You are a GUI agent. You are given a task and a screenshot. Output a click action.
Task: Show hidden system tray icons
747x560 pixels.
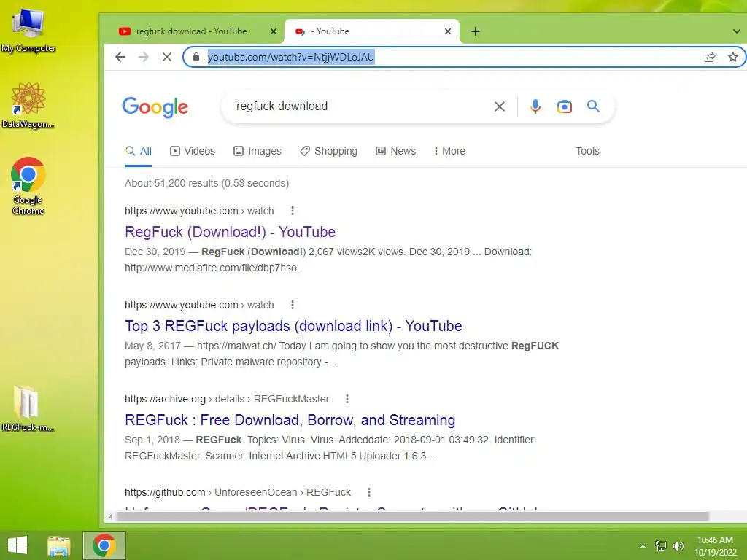[x=643, y=546]
